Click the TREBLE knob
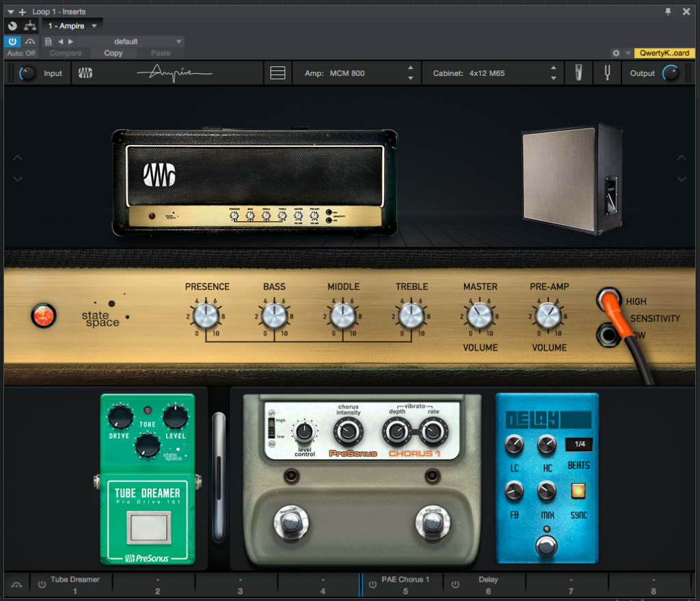 [x=411, y=316]
